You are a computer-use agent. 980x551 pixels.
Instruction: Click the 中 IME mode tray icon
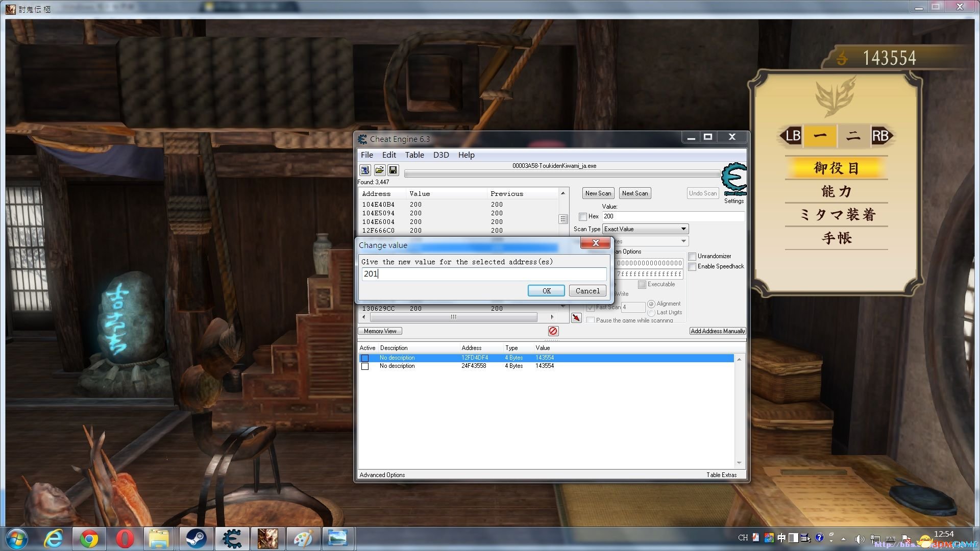[781, 538]
